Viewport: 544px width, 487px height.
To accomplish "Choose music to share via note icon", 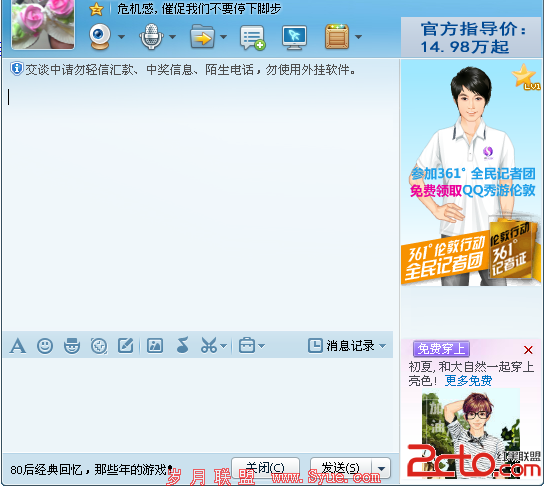I will (182, 345).
